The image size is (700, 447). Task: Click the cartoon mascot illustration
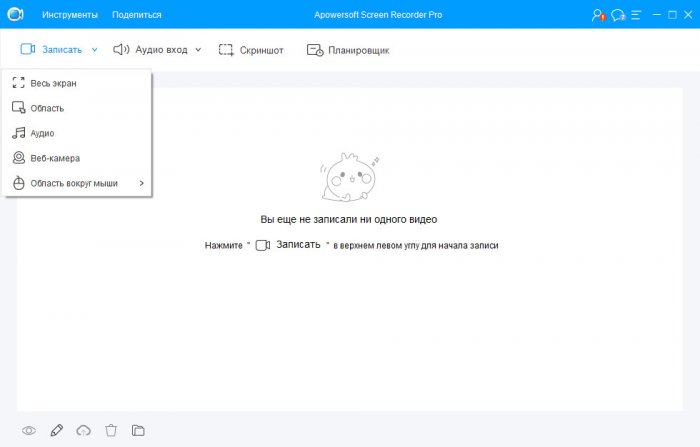[x=350, y=177]
